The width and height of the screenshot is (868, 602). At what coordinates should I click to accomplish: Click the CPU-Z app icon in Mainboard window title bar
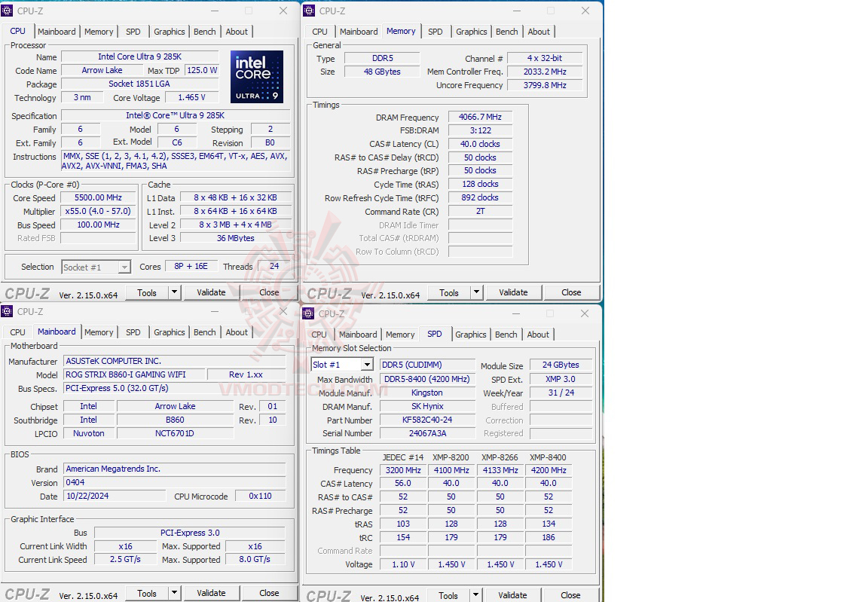click(x=7, y=311)
